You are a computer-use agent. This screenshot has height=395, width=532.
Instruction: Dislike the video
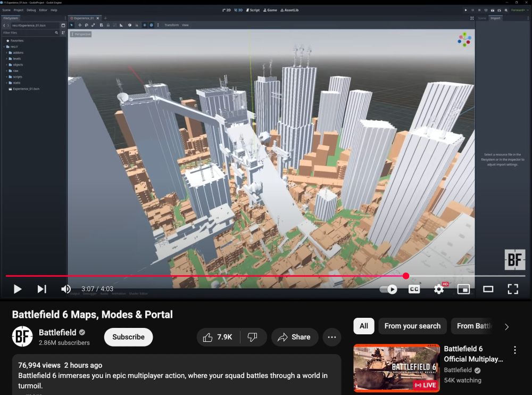coord(252,337)
